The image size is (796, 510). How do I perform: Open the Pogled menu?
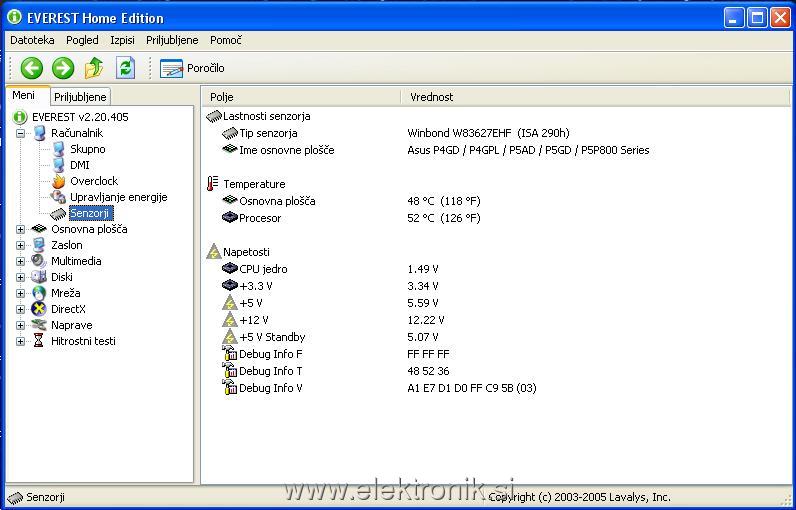click(x=82, y=40)
